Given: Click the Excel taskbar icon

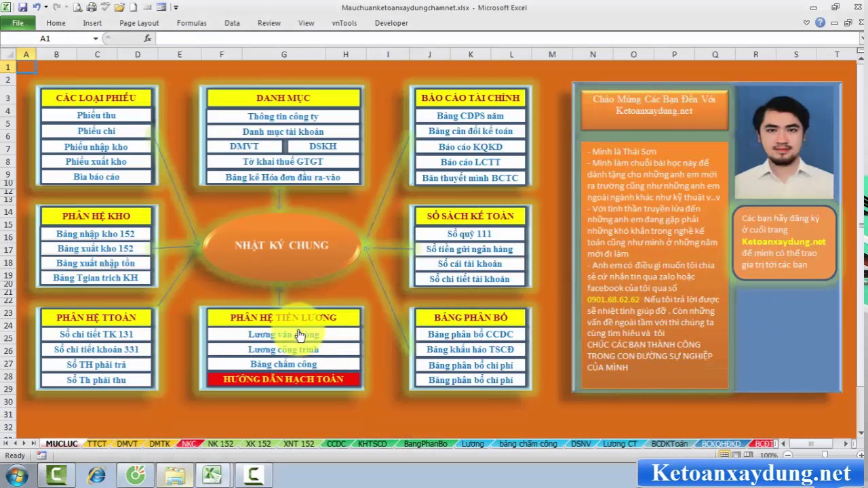Looking at the screenshot, I should [x=214, y=475].
